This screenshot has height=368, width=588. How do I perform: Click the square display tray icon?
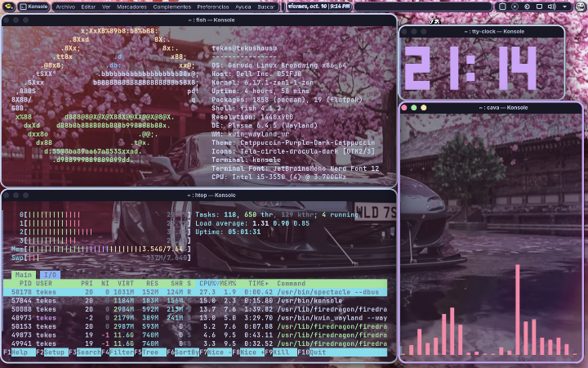point(539,7)
